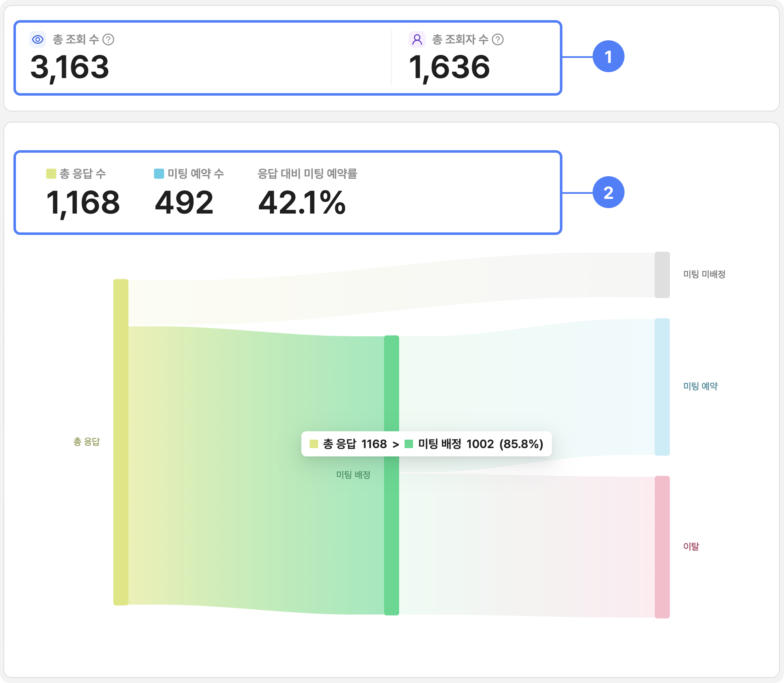Click the gray 미팅 미배정 node bar
The width and height of the screenshot is (784, 683).
pos(662,275)
